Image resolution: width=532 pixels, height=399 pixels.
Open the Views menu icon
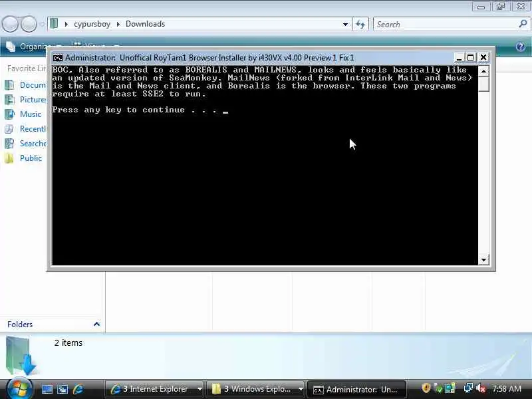click(77, 45)
